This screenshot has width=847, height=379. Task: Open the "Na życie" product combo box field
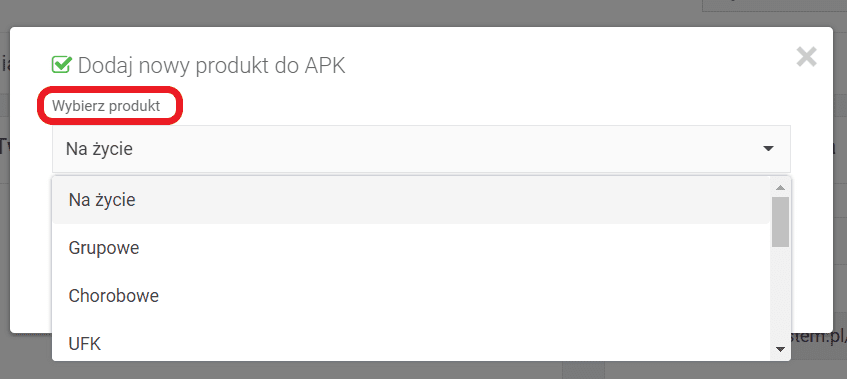421,149
